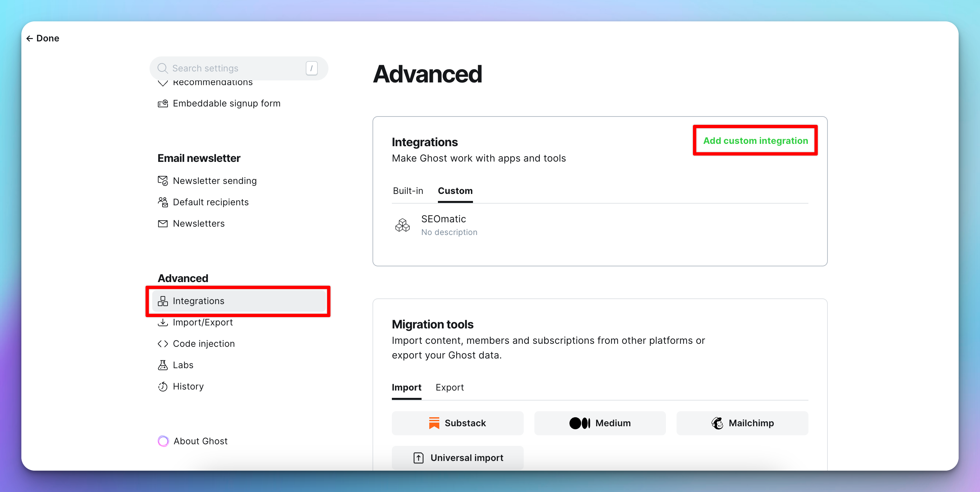This screenshot has height=492, width=980.
Task: Click the Universal import button
Action: click(x=458, y=458)
